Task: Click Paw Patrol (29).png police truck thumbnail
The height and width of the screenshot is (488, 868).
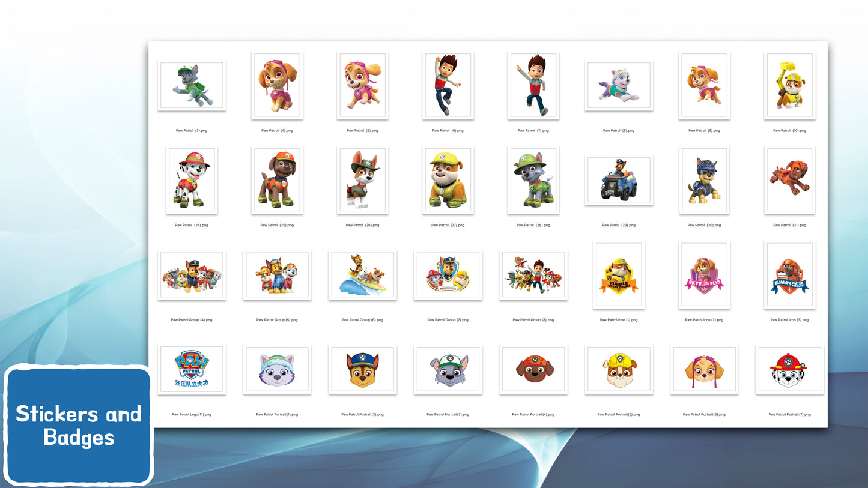Action: pos(619,180)
